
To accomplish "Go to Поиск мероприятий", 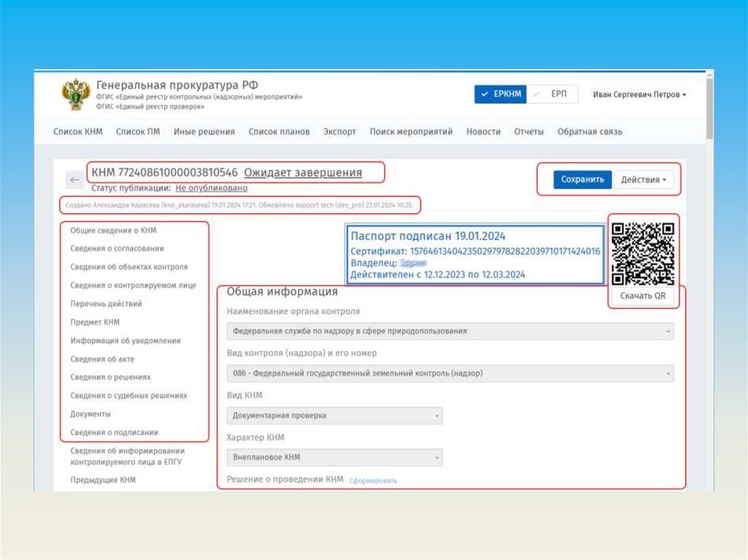I will click(411, 131).
